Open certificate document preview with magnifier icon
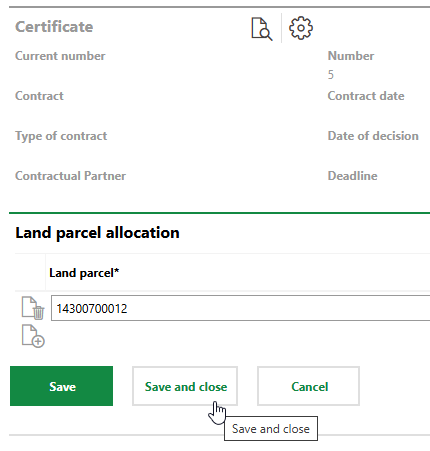Viewport: 430px width, 451px height. (261, 29)
